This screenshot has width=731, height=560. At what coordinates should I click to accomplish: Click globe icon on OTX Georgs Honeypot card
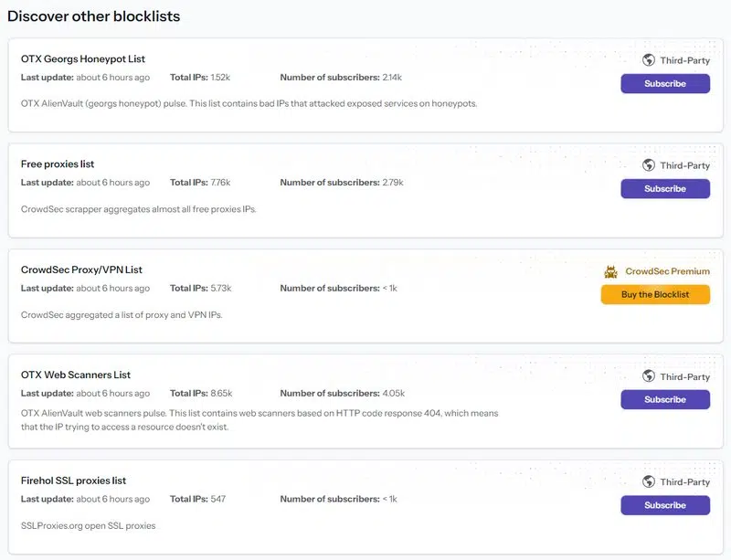(x=649, y=60)
